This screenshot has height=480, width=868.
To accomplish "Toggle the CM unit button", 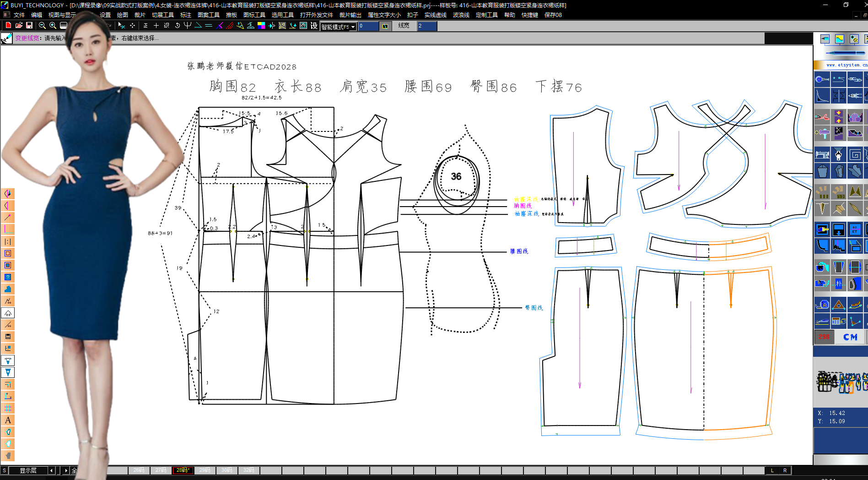I will click(x=850, y=337).
